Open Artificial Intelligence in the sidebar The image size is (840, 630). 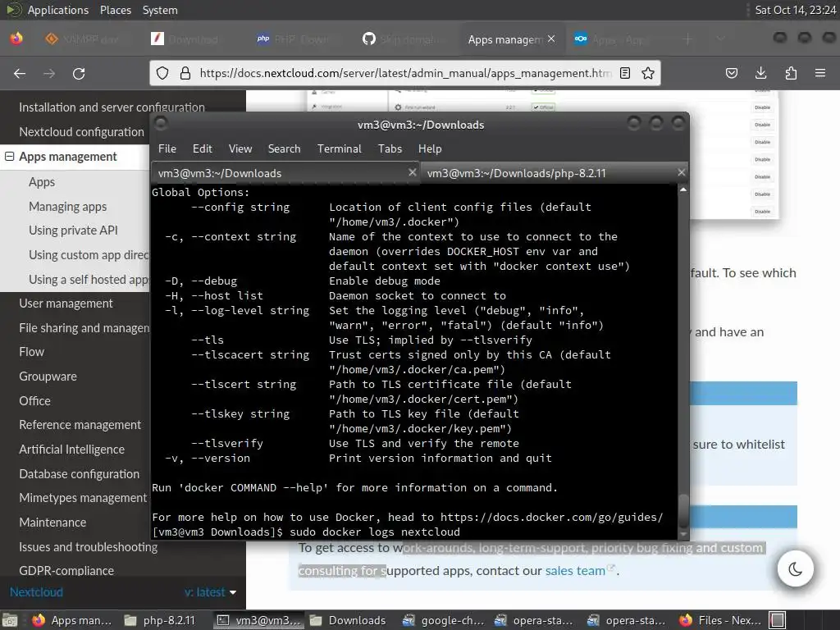pos(72,450)
